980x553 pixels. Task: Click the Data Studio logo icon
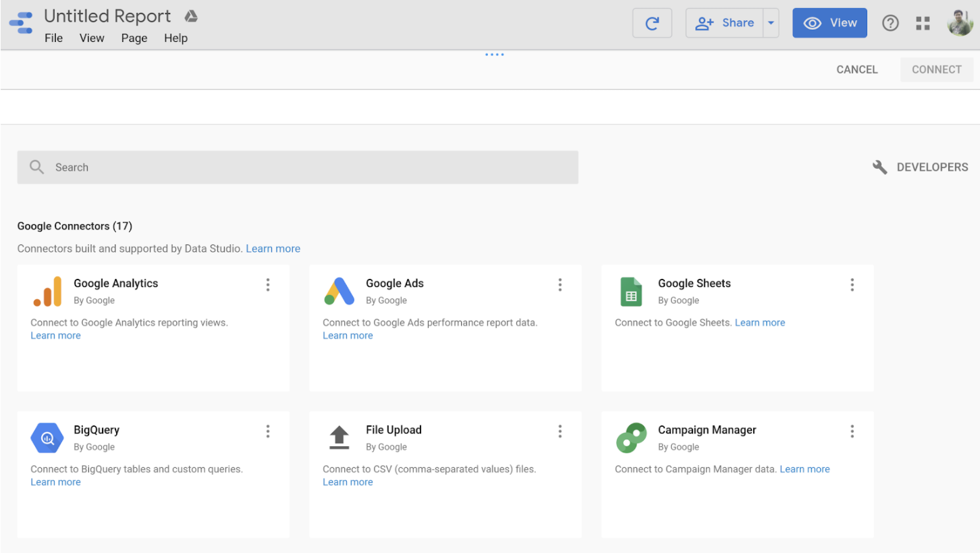click(21, 23)
